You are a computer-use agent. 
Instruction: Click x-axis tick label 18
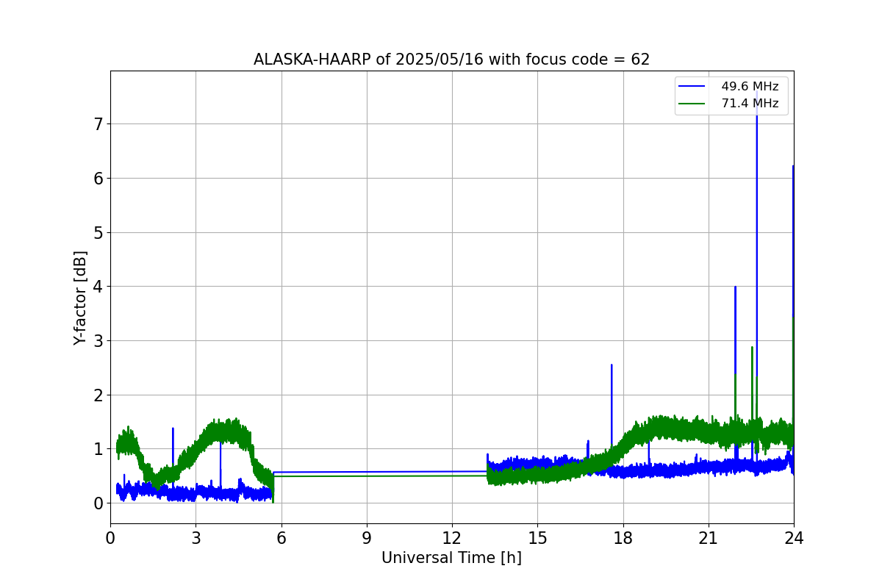tap(623, 538)
